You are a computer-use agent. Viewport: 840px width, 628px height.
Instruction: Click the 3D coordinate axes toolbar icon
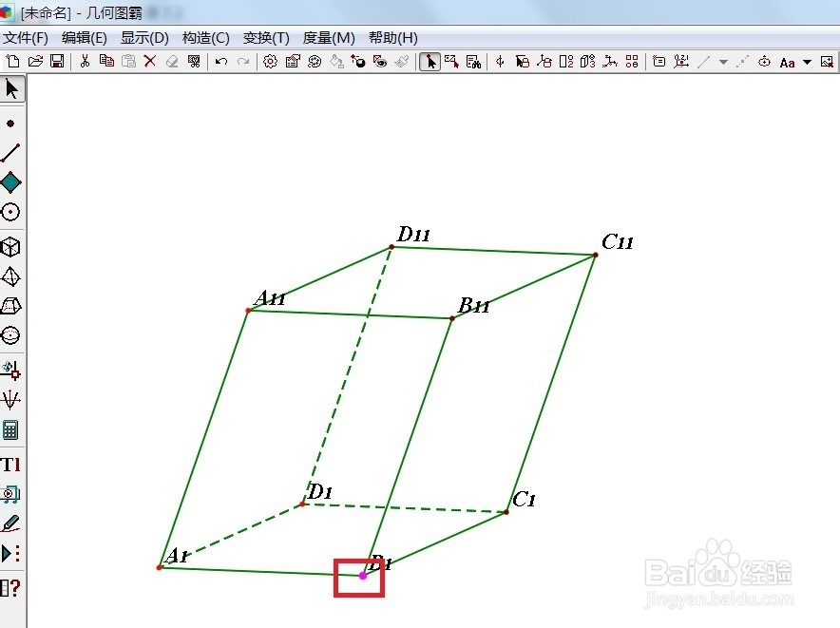coord(610,62)
